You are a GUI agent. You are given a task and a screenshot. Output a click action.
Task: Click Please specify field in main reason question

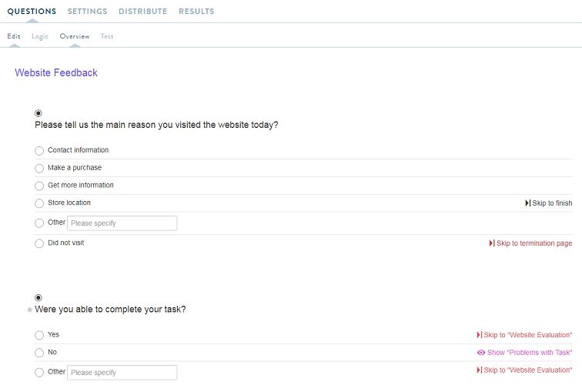[122, 223]
